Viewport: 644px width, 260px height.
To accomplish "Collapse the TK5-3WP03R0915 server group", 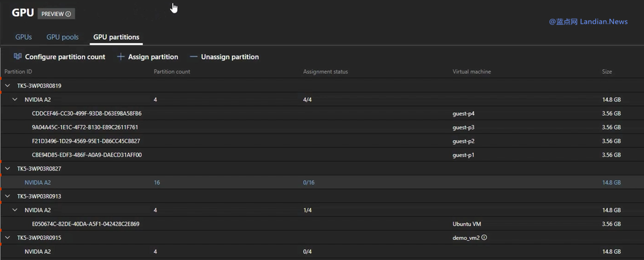I will (x=8, y=237).
